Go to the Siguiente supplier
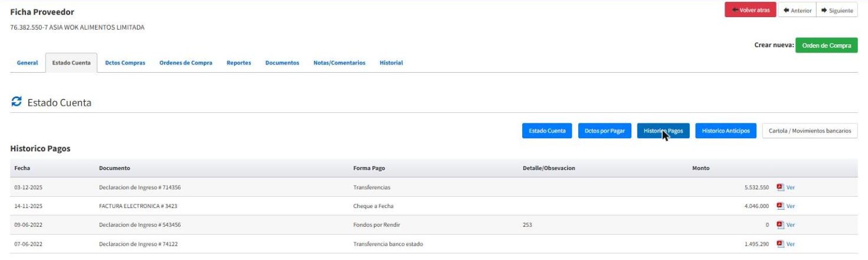This screenshot has height=260, width=868. click(x=837, y=10)
